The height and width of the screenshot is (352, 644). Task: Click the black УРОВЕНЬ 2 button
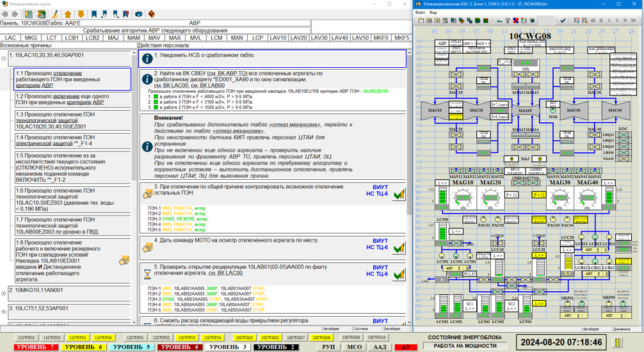pyautogui.click(x=276, y=347)
